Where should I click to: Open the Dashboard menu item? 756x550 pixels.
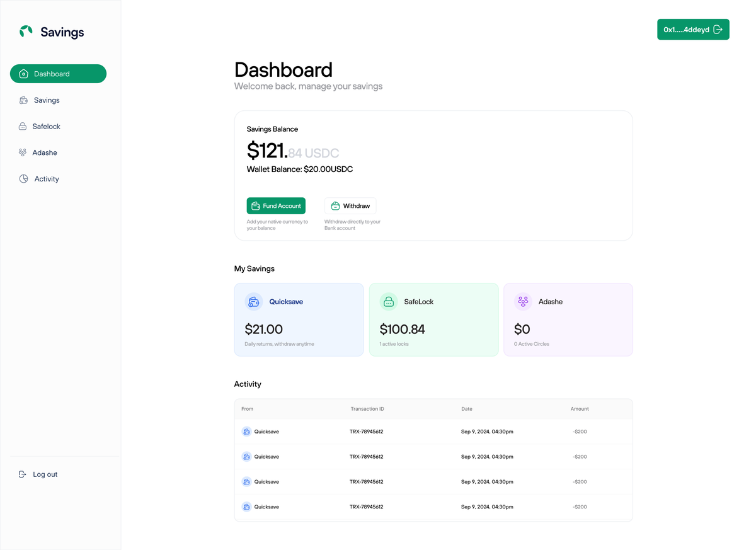click(58, 74)
